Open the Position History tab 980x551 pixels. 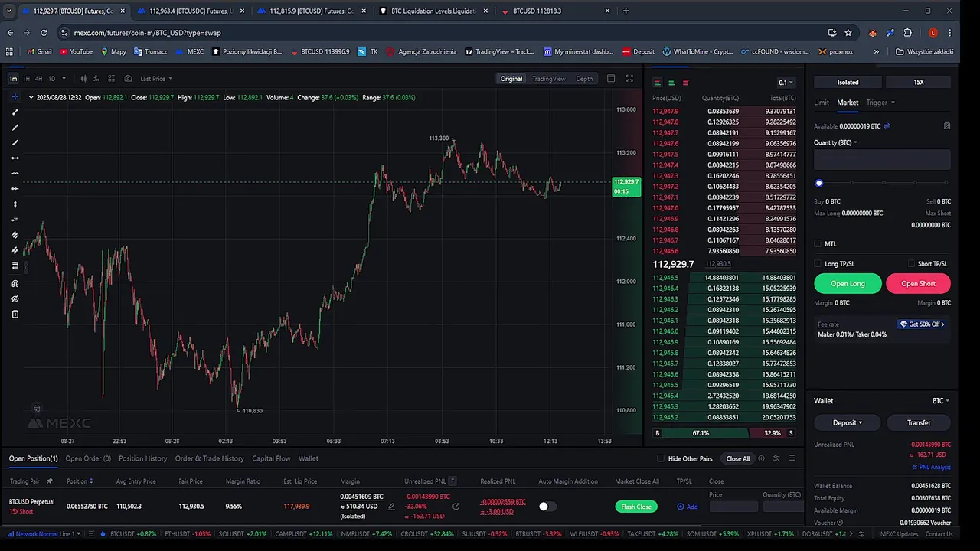pyautogui.click(x=142, y=458)
